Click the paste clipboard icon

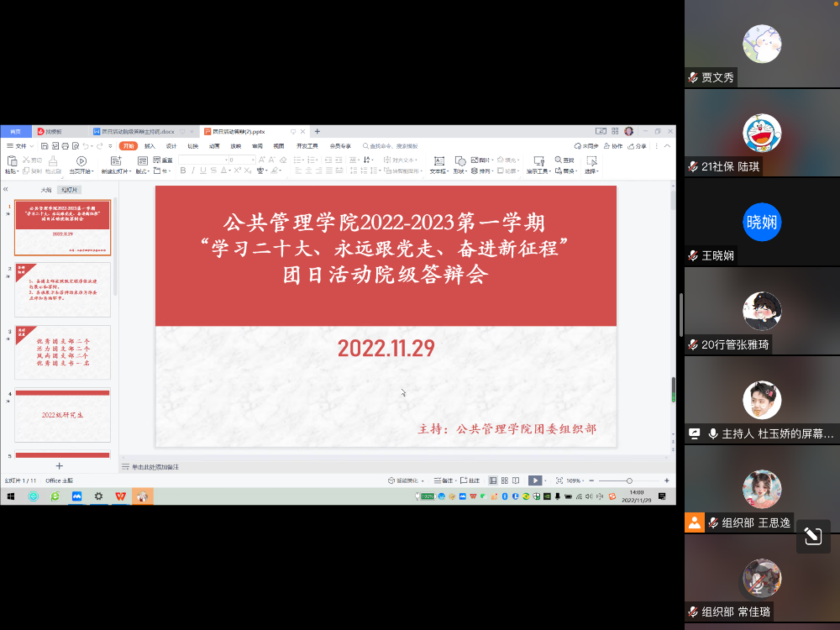pyautogui.click(x=10, y=160)
